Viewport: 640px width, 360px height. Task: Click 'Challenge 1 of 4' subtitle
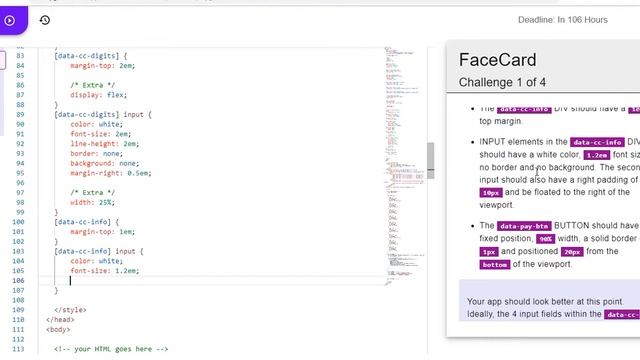point(502,82)
